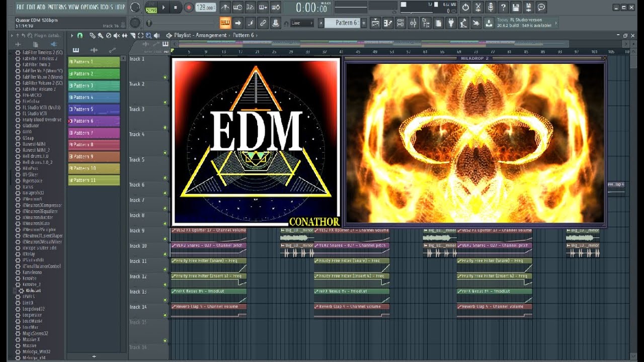Select the playlist Paint brush tool

coord(101,36)
